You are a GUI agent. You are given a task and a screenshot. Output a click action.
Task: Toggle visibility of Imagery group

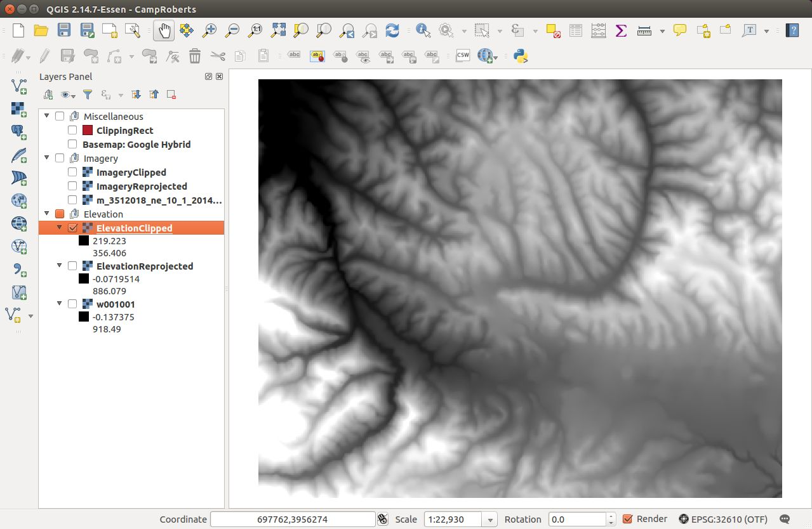[x=60, y=159]
